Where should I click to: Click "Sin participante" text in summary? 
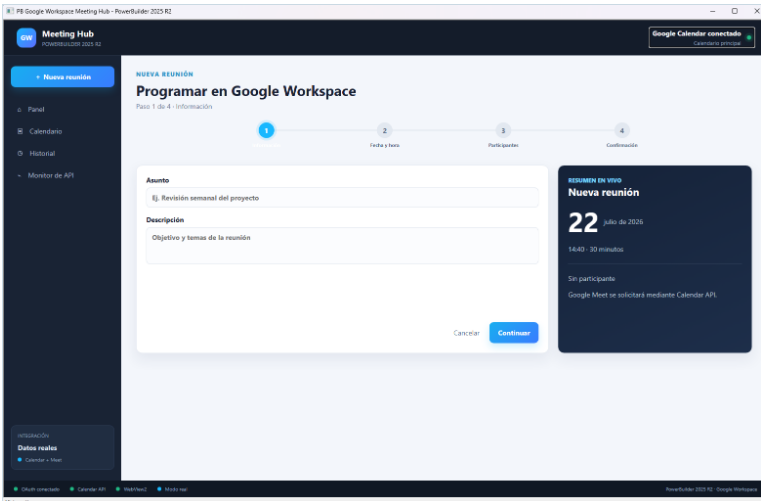(592, 279)
